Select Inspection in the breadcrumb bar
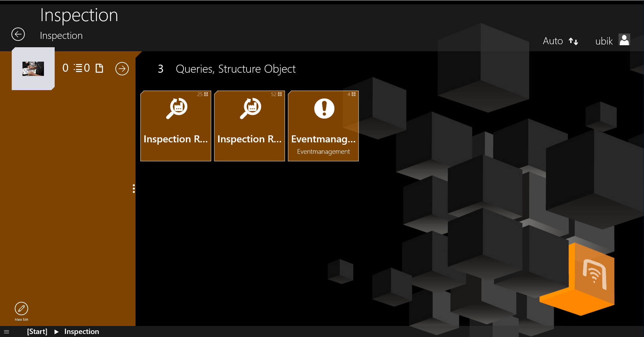The width and height of the screenshot is (644, 337). (x=82, y=332)
